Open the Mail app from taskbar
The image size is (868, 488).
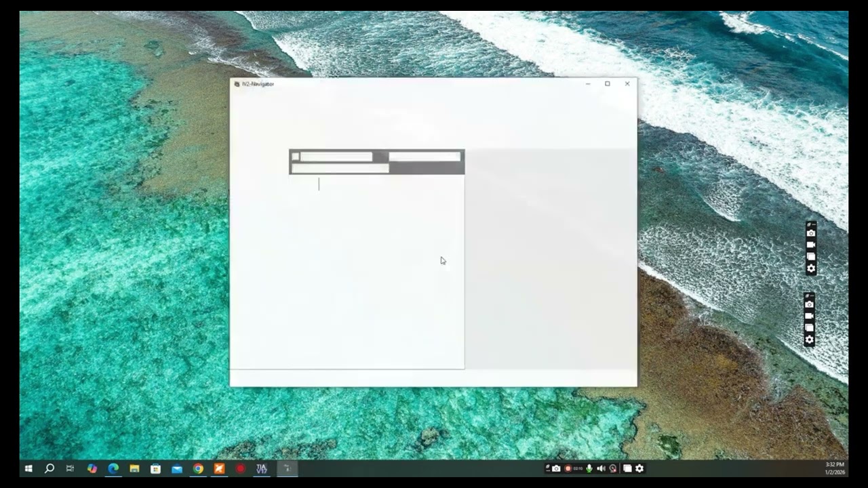(177, 468)
